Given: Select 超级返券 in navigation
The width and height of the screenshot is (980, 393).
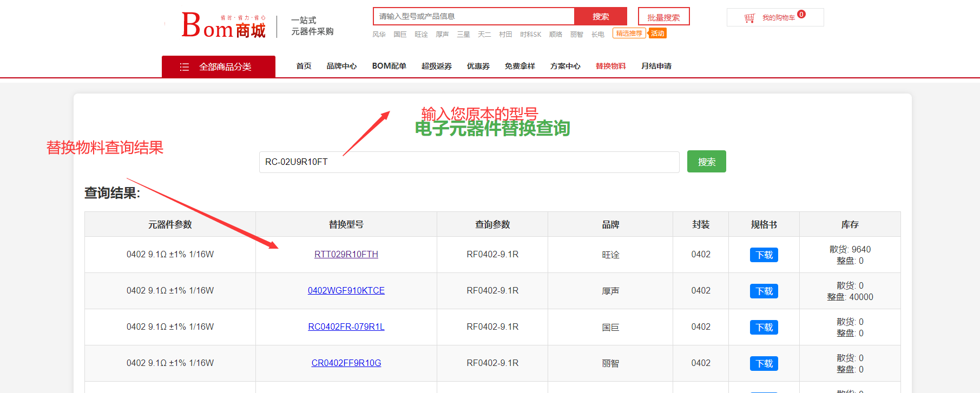Looking at the screenshot, I should click(x=437, y=66).
